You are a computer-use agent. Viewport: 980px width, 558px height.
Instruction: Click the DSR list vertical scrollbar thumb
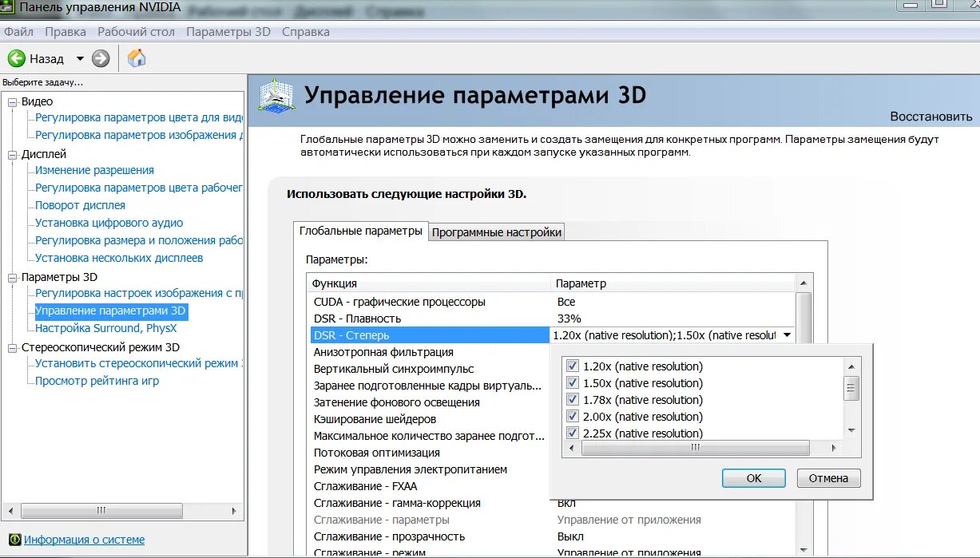[x=851, y=390]
